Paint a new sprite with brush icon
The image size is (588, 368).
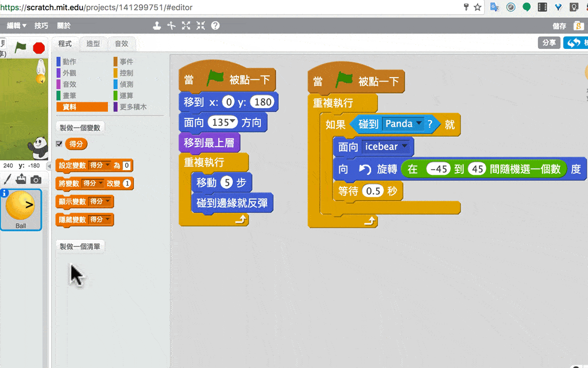(x=7, y=179)
